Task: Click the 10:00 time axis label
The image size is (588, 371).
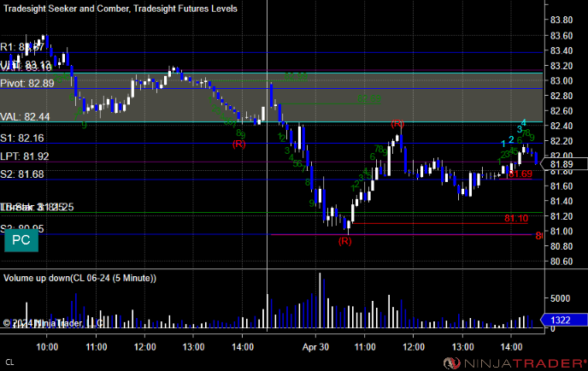Action: (47, 347)
